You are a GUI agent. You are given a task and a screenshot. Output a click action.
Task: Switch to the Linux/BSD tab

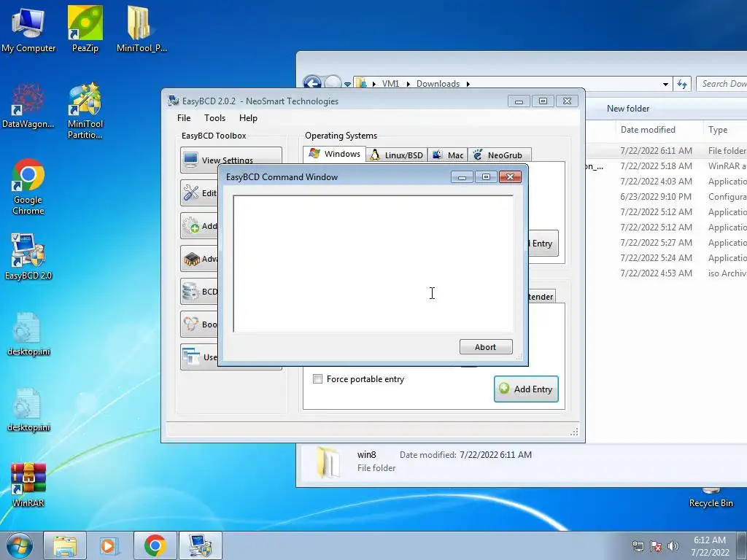tap(397, 155)
